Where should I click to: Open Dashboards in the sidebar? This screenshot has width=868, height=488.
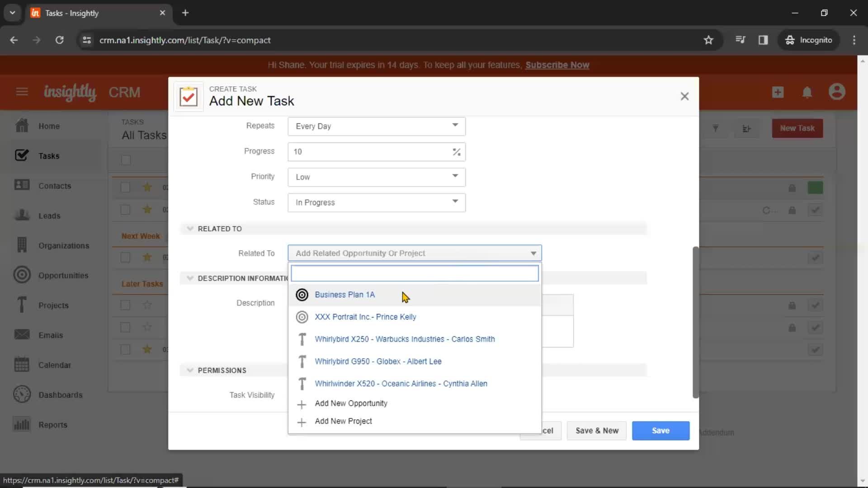[x=48, y=394]
